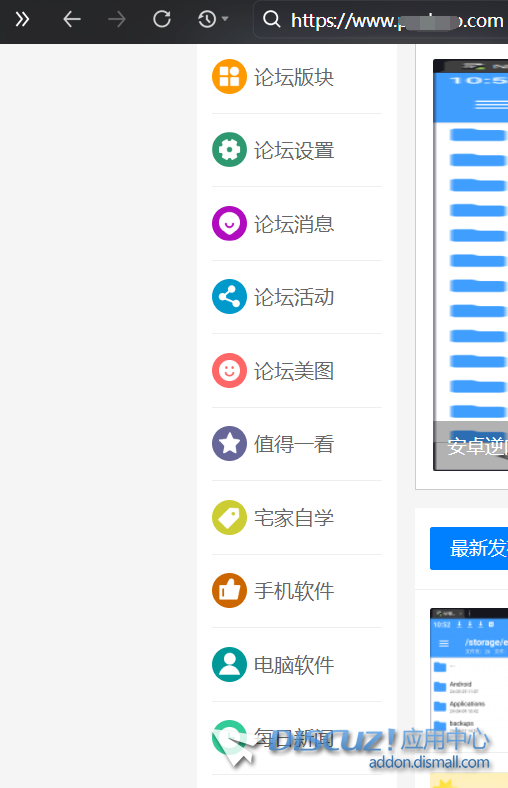This screenshot has width=508, height=788.
Task: Click the red smiley icon for 论坛美图
Action: point(229,370)
